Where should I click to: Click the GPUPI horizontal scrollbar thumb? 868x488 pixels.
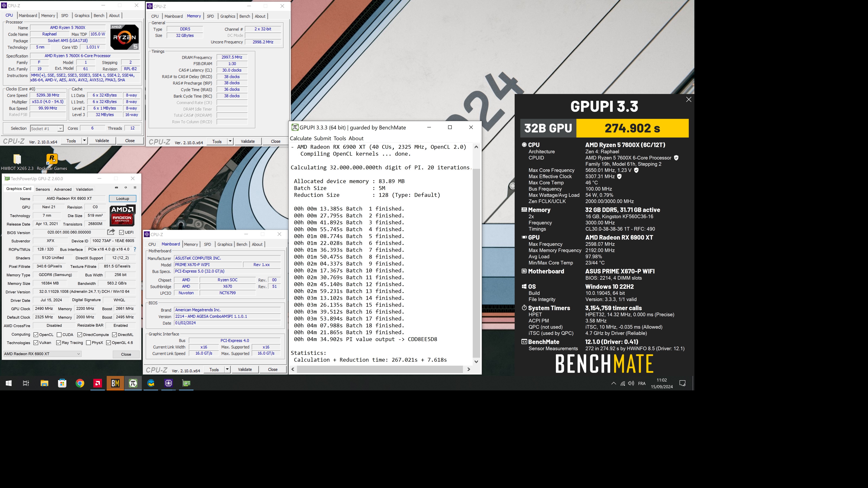[380, 369]
